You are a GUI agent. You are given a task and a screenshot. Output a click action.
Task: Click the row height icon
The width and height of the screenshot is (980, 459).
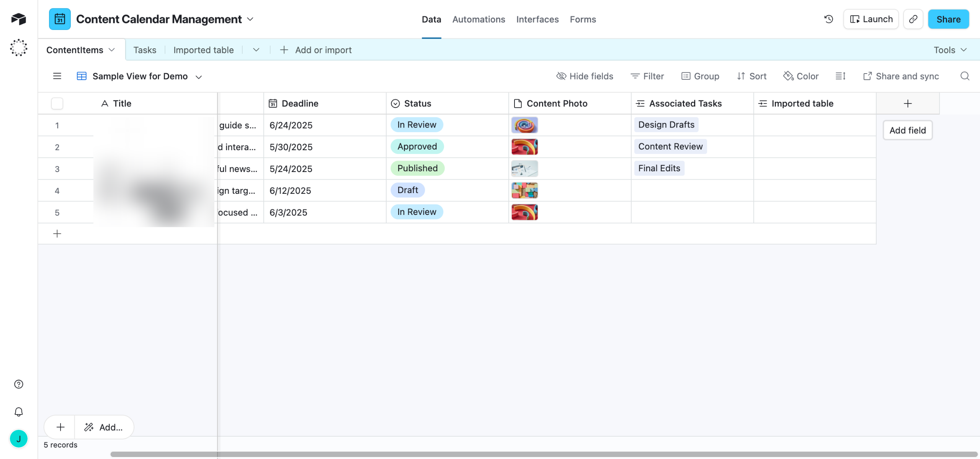(x=840, y=76)
